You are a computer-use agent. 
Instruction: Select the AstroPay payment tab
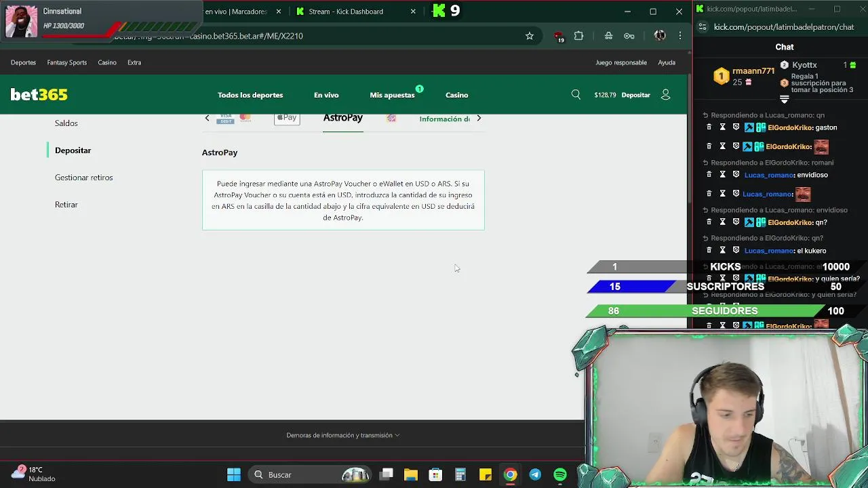pyautogui.click(x=343, y=118)
